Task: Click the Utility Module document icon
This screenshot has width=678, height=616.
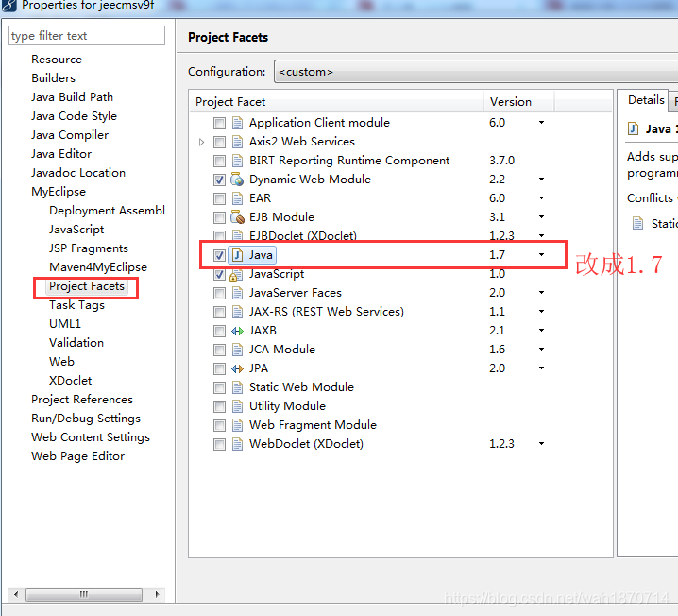Action: 237,406
